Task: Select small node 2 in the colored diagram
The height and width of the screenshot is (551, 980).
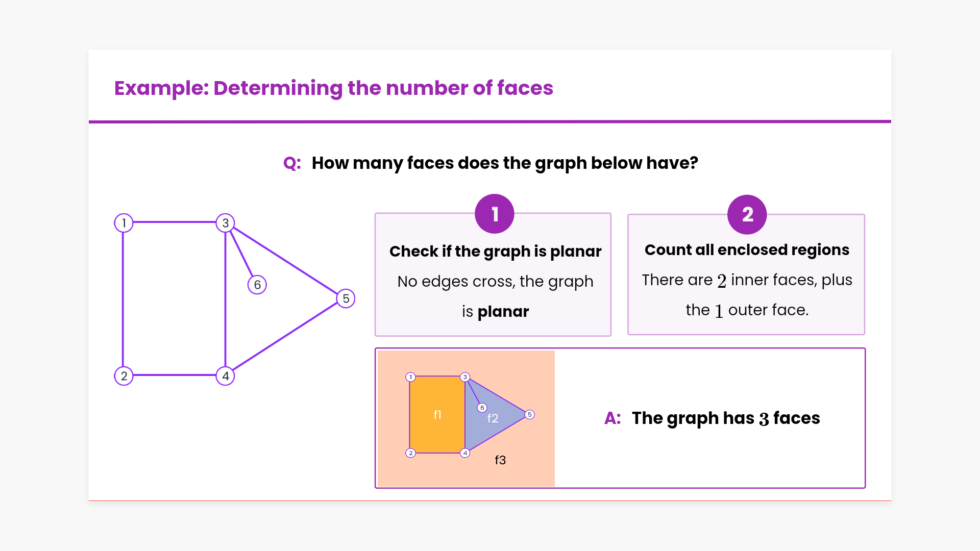Action: [x=410, y=453]
